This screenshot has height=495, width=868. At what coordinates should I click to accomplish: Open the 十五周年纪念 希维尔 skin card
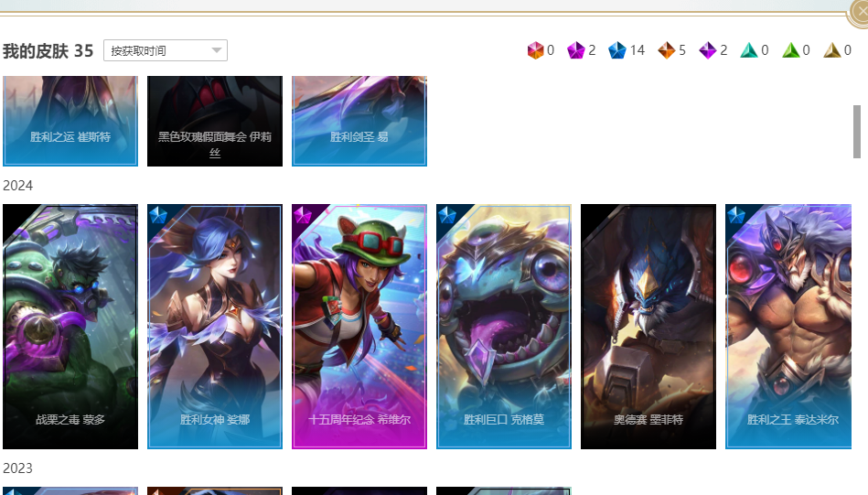coord(359,327)
